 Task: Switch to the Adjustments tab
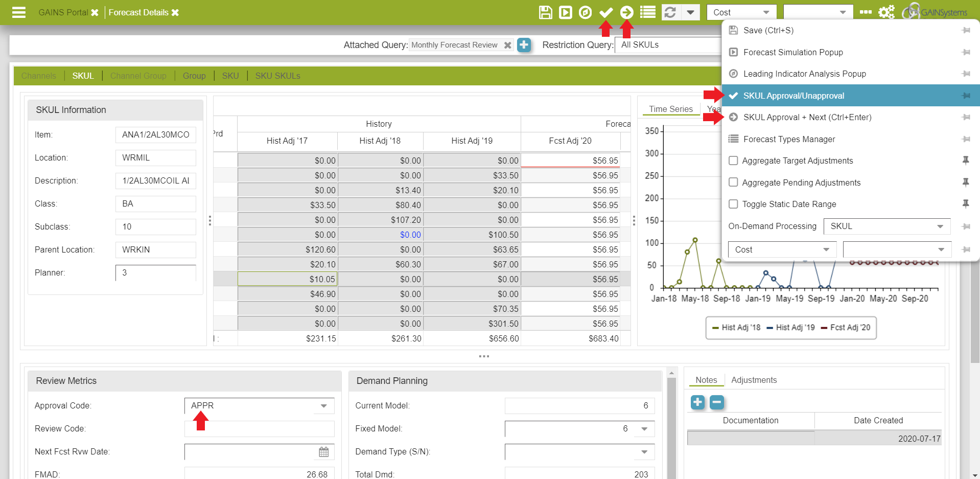point(754,380)
